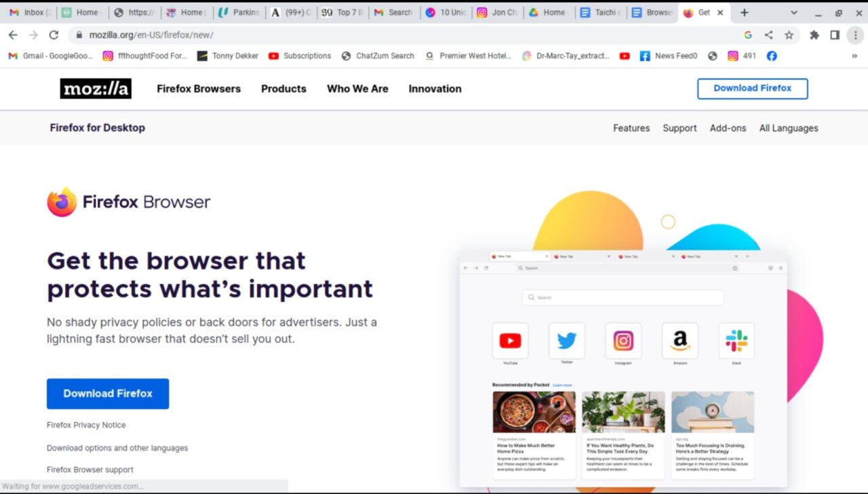
Task: Switch to the Gmail Inbox tab
Action: pos(30,12)
